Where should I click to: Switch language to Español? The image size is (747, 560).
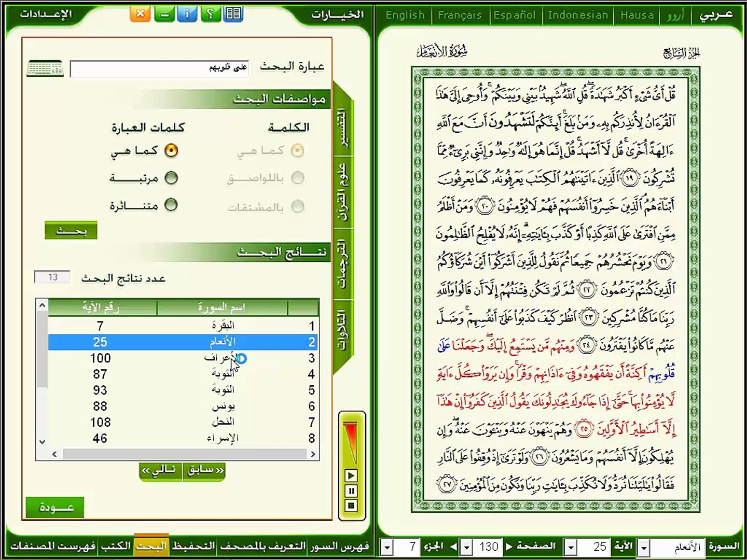coord(515,15)
